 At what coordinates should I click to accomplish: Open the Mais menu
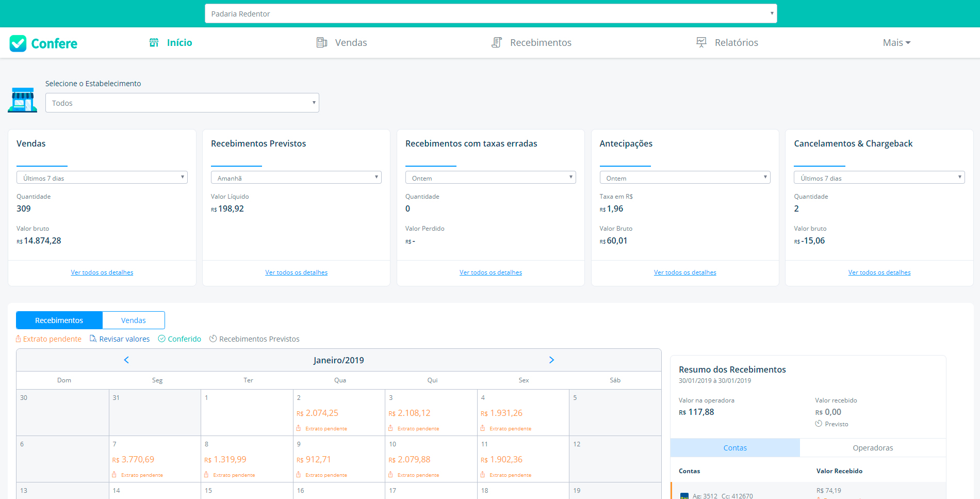[896, 43]
